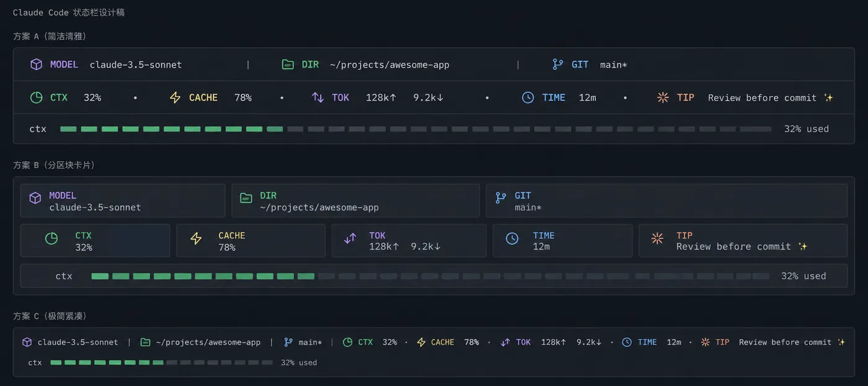Select the MODEL claude-3.5-sonnet card in option B
Image resolution: width=868 pixels, height=386 pixels.
[x=123, y=200]
